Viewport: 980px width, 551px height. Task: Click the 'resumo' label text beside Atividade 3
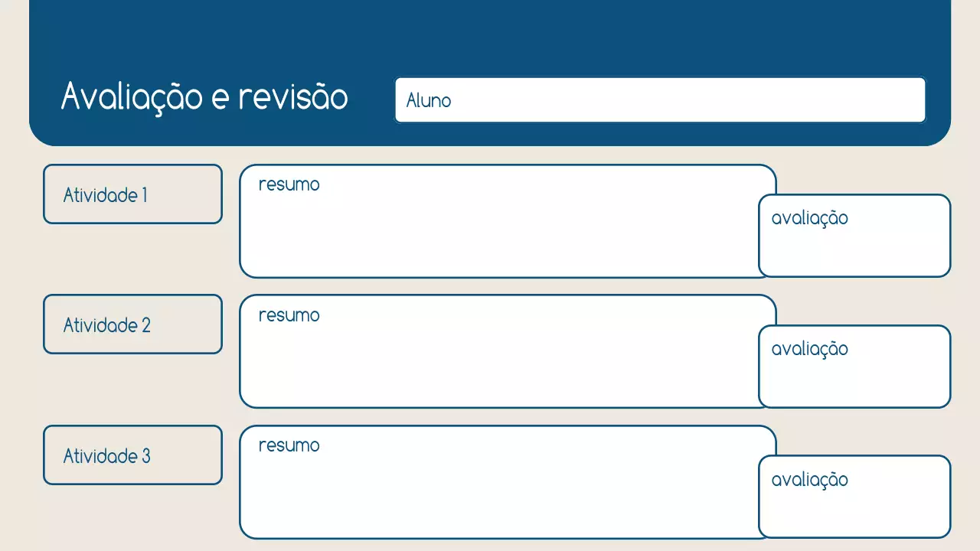pyautogui.click(x=289, y=445)
